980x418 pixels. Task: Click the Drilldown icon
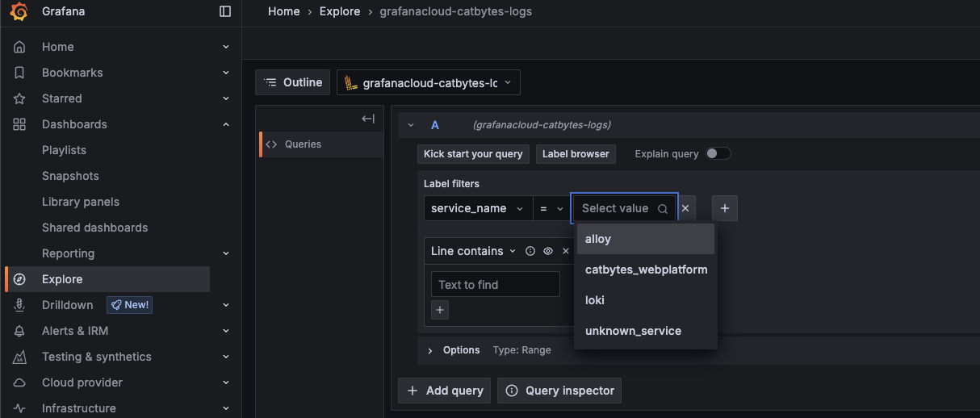coord(19,305)
